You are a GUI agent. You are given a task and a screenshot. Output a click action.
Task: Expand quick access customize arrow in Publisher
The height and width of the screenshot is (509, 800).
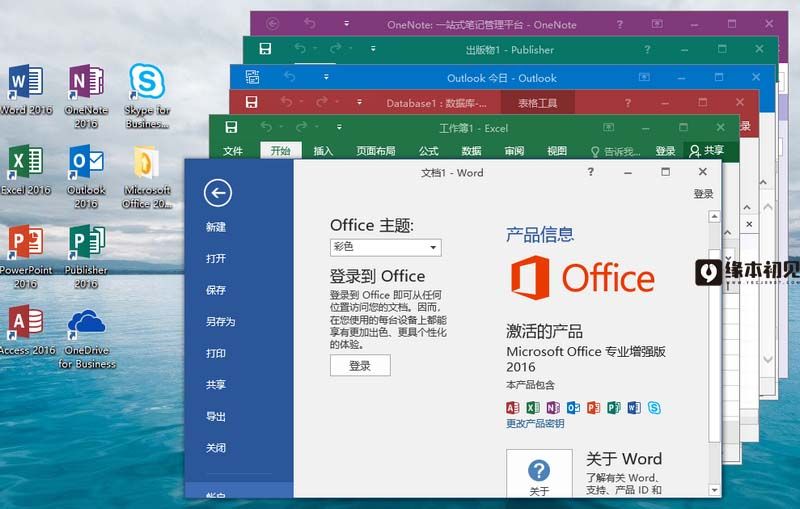(x=373, y=49)
